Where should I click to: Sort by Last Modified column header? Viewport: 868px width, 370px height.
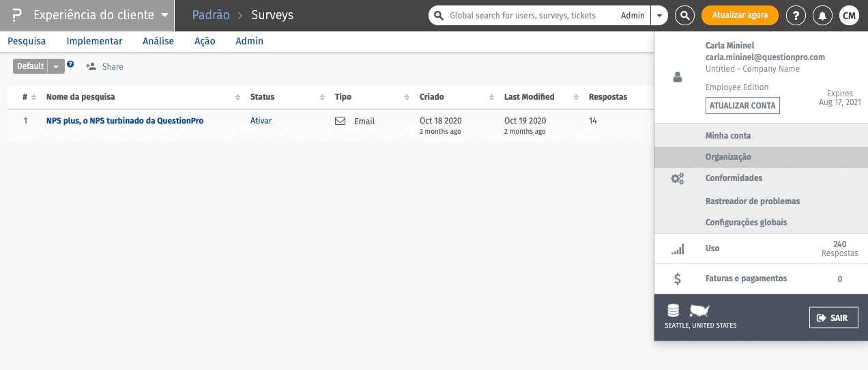click(x=541, y=97)
